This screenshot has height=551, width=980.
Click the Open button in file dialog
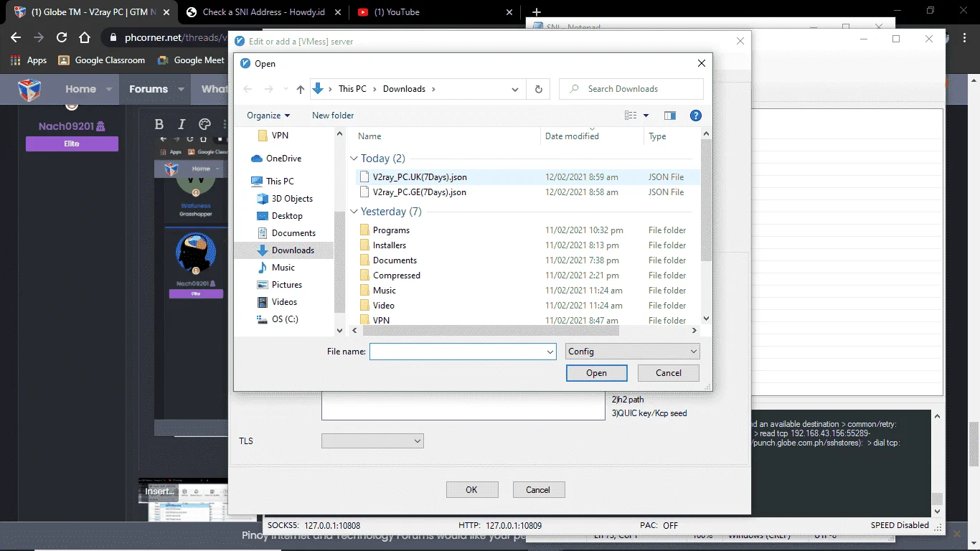tap(596, 373)
